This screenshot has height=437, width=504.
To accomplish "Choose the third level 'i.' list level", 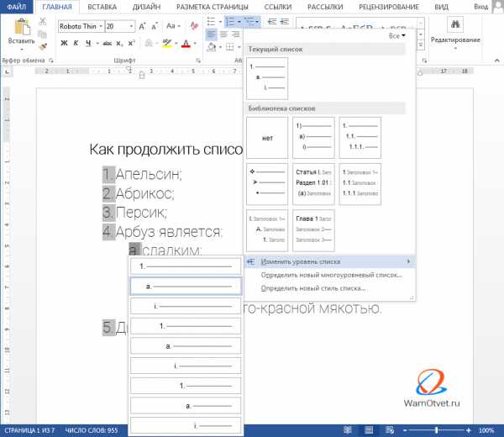I will tap(186, 306).
